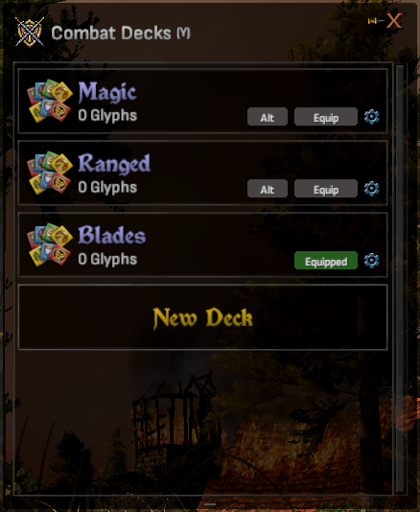This screenshot has height=512, width=420.
Task: Open settings gear for Magic deck
Action: [x=372, y=117]
